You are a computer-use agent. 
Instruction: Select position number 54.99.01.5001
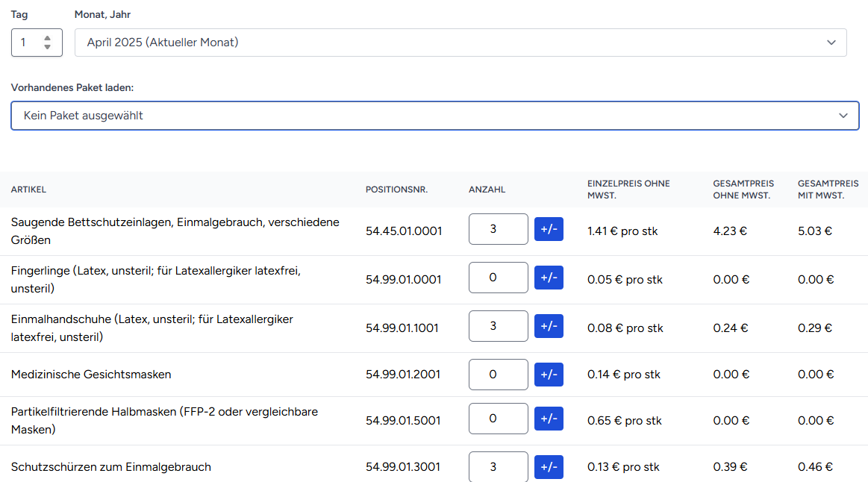coord(403,421)
